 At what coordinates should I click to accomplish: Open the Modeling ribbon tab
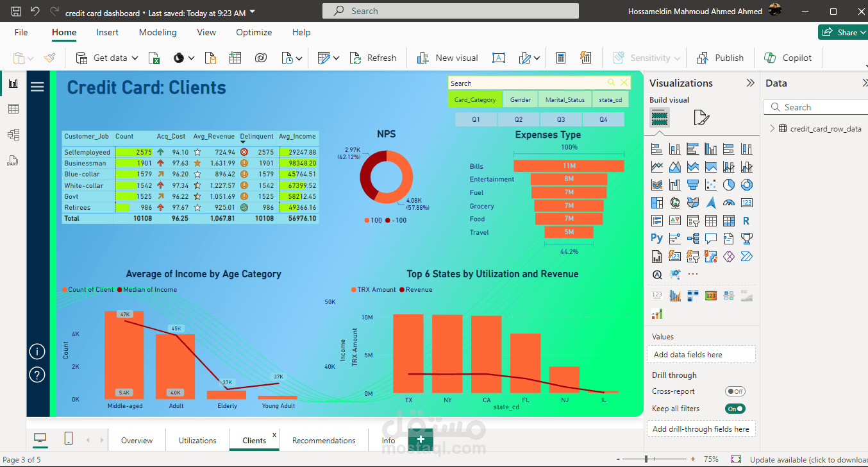point(158,32)
